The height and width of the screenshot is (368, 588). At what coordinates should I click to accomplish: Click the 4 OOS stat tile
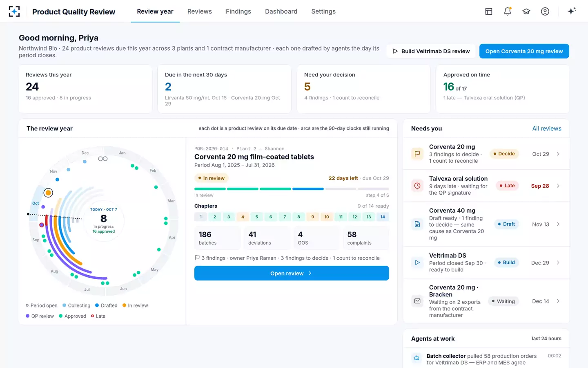pos(317,238)
